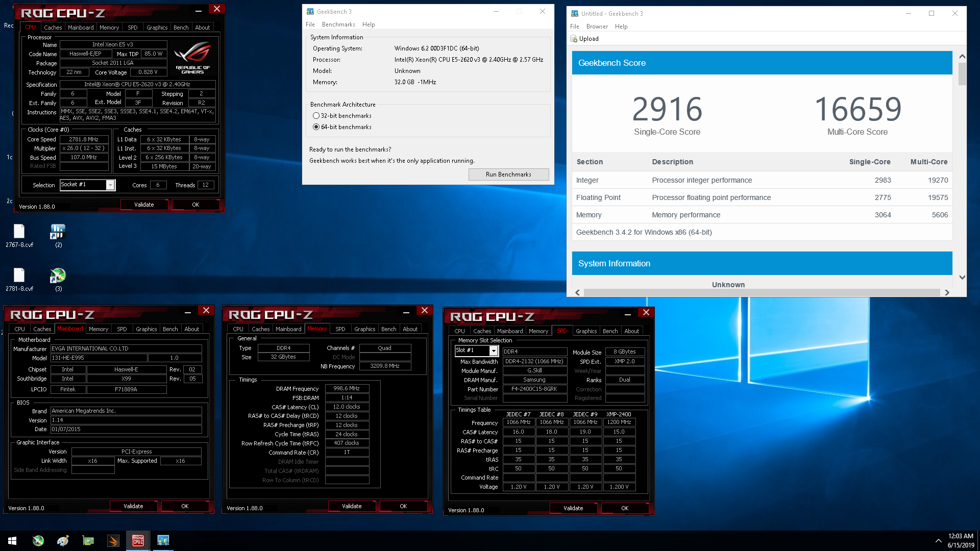Open the Paint palette icon in taskbar
Screen dimensions: 980x551
click(x=63, y=541)
